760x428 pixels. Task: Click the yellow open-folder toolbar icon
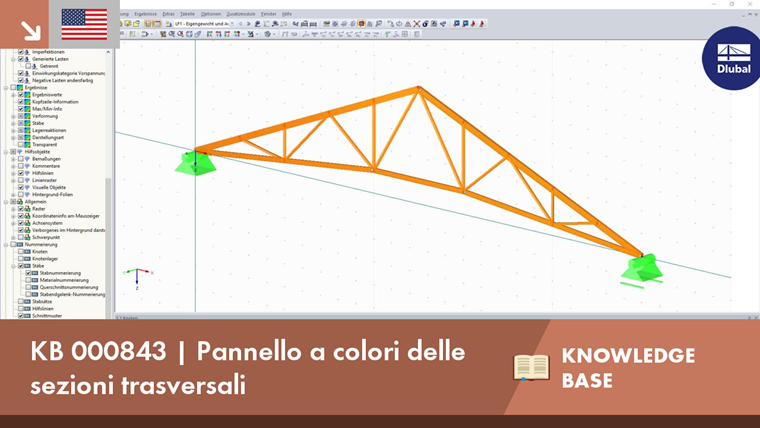pyautogui.click(x=137, y=24)
